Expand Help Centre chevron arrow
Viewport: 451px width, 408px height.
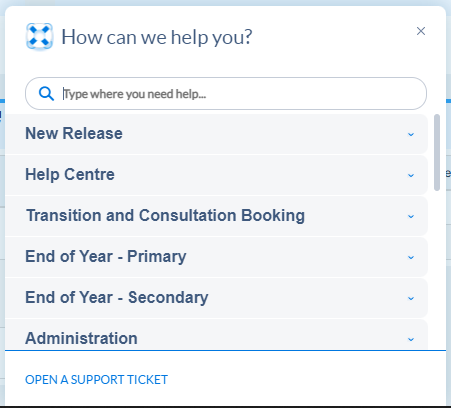click(x=411, y=175)
